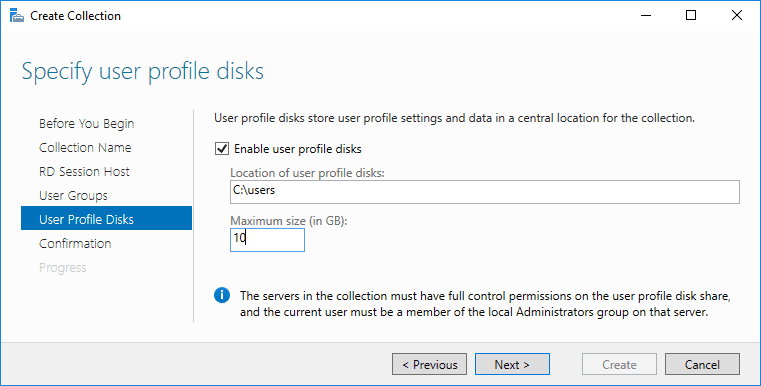
Task: Click the Cancel button
Action: point(702,365)
